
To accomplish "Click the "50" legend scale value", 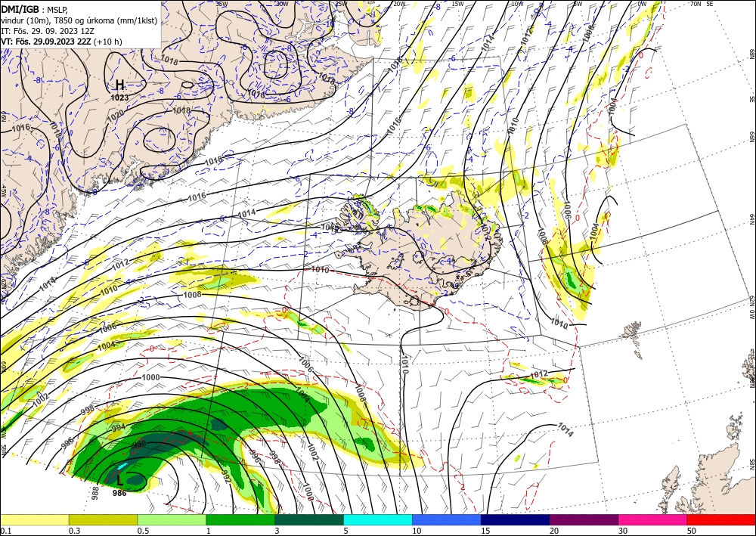I will click(692, 531).
